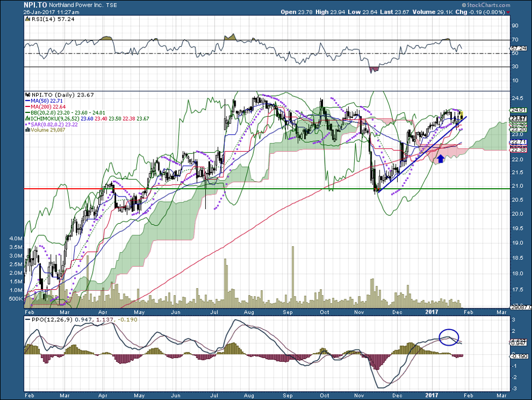Click the 26-Jan-2017 11:27am timestamp
This screenshot has width=532, height=400.
point(51,12)
